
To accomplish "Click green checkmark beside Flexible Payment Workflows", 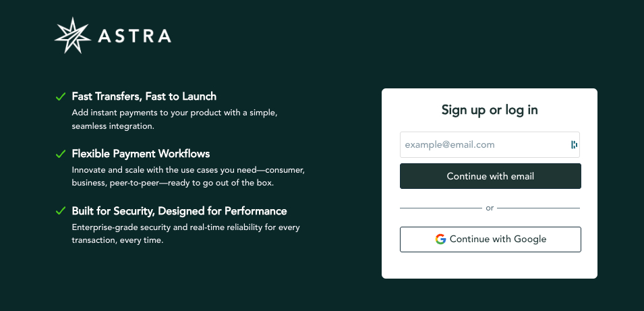I will (61, 154).
